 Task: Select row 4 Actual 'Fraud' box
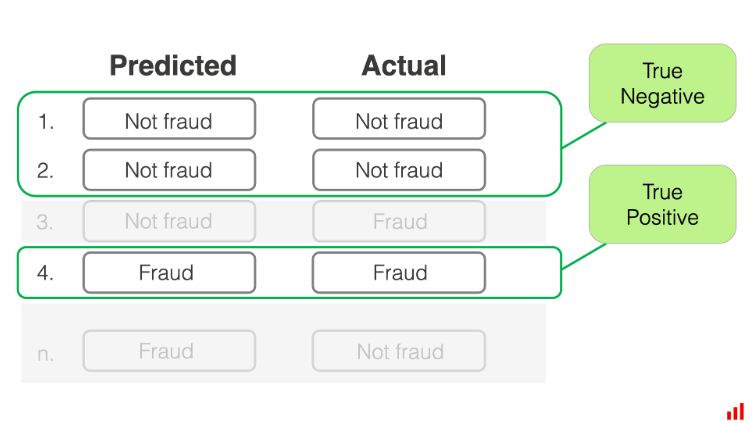point(399,272)
